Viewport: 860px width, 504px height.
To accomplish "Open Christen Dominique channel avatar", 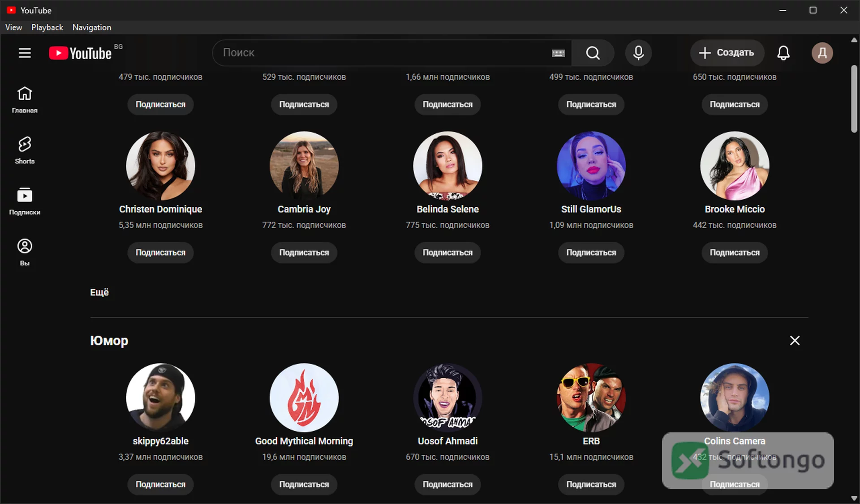I will [160, 166].
